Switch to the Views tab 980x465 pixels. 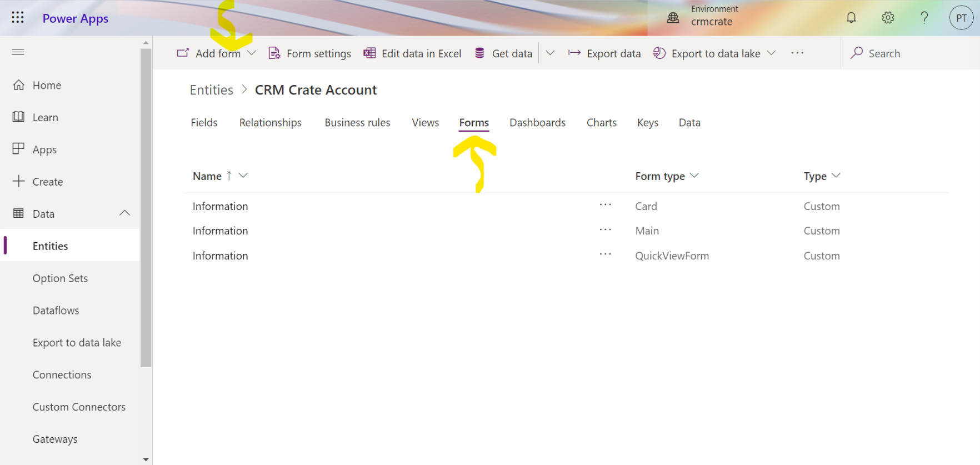[x=426, y=122]
